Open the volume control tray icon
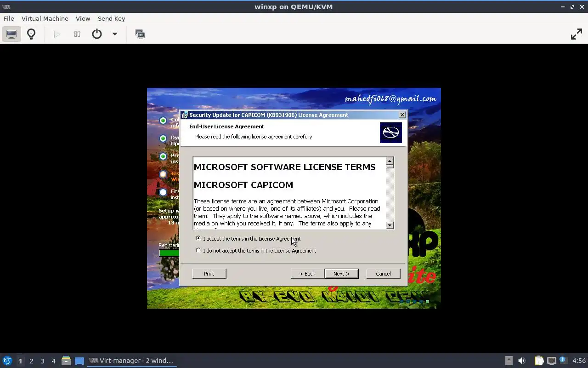Viewport: 588px width, 368px height. pyautogui.click(x=521, y=361)
